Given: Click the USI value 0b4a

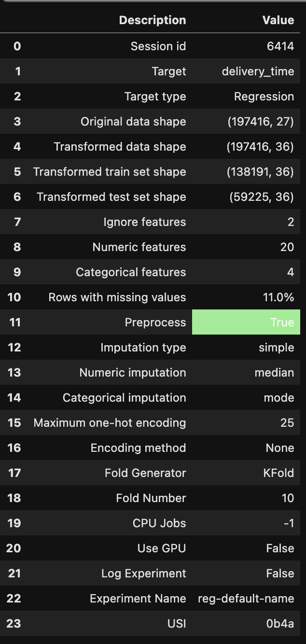Looking at the screenshot, I should [x=280, y=624].
